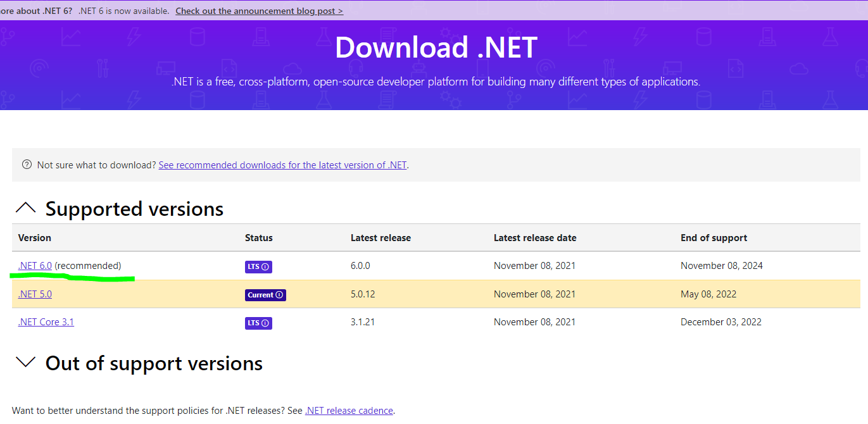The width and height of the screenshot is (868, 424).
Task: Open the .NET release cadence link
Action: (x=349, y=410)
